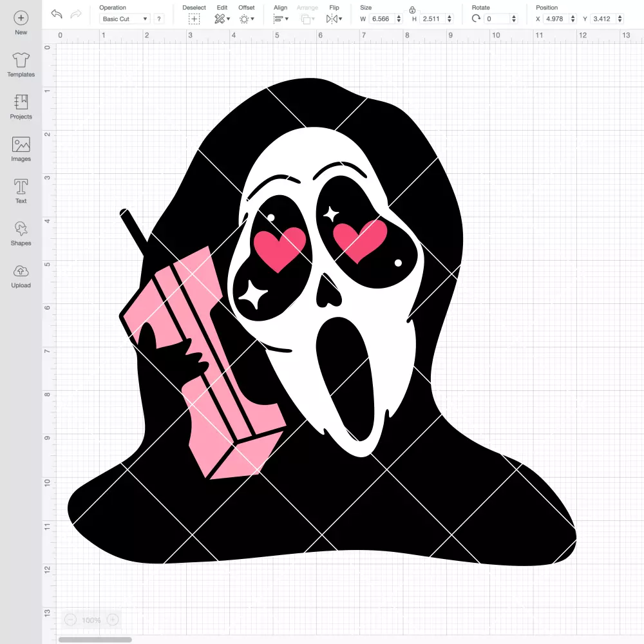The image size is (644, 644).
Task: Click the Redo arrow
Action: 76,14
